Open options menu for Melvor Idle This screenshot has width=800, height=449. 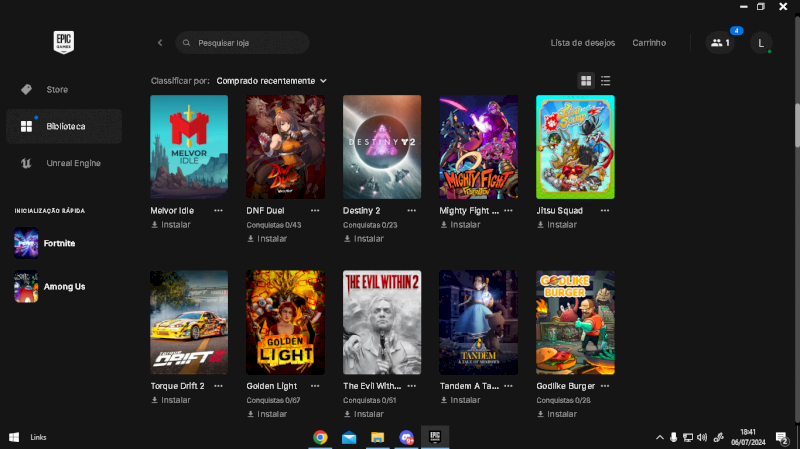click(x=218, y=211)
